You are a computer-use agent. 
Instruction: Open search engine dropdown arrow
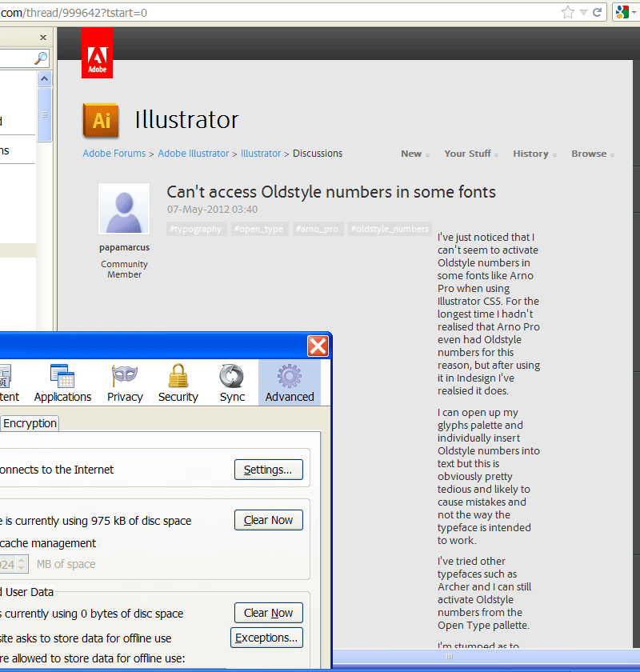[x=634, y=13]
